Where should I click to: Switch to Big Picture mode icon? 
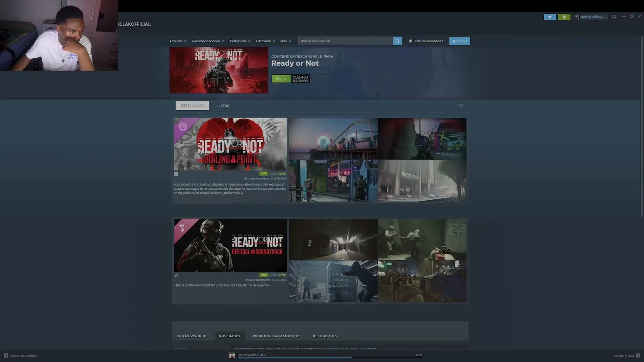614,17
